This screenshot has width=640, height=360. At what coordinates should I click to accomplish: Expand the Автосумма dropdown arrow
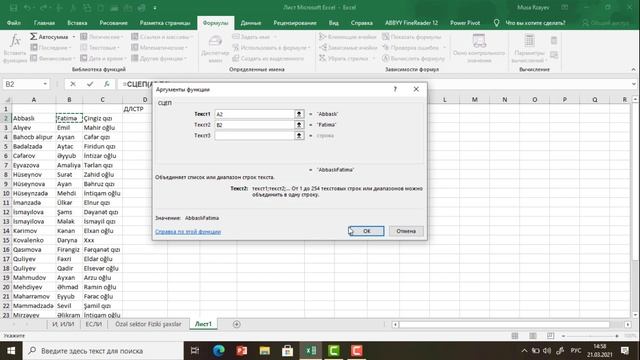point(74,37)
